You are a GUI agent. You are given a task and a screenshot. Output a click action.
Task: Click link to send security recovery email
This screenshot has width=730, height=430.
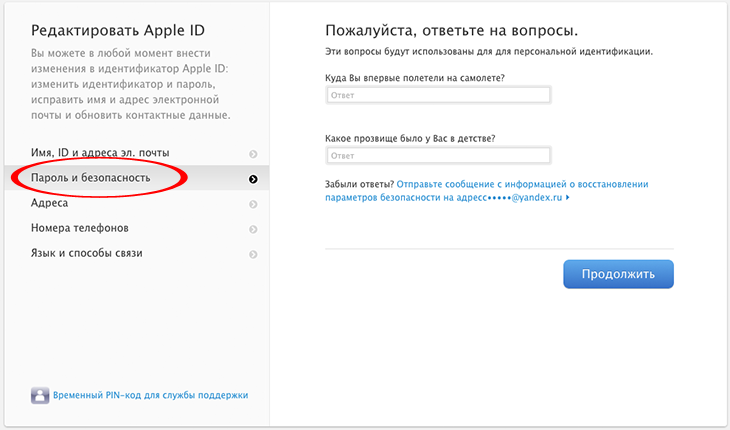(x=487, y=191)
